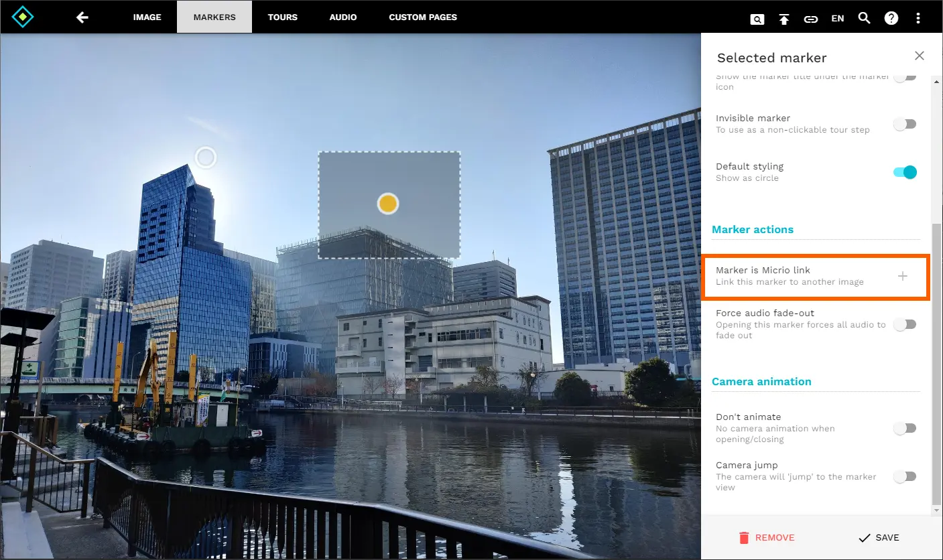The height and width of the screenshot is (560, 943).
Task: Switch to the TOURS tab
Action: click(x=282, y=17)
